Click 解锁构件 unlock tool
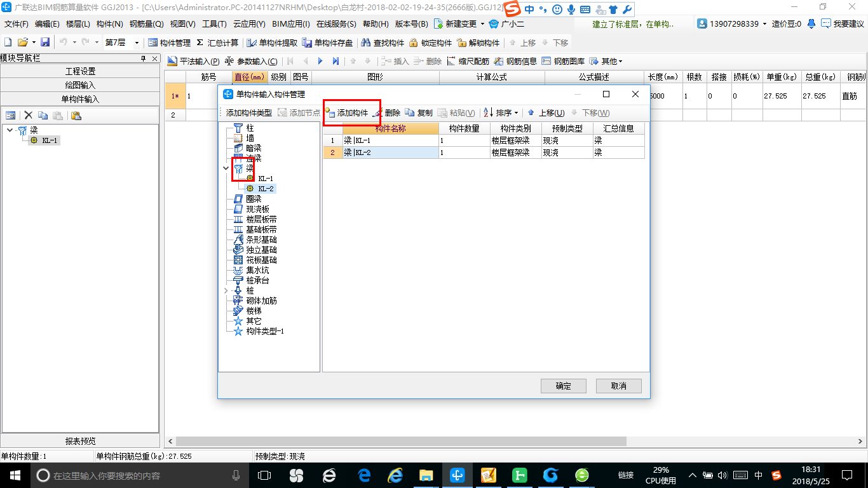This screenshot has height=488, width=868. 478,43
